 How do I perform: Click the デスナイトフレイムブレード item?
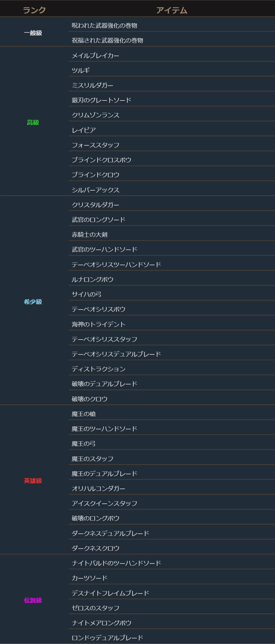(110, 593)
